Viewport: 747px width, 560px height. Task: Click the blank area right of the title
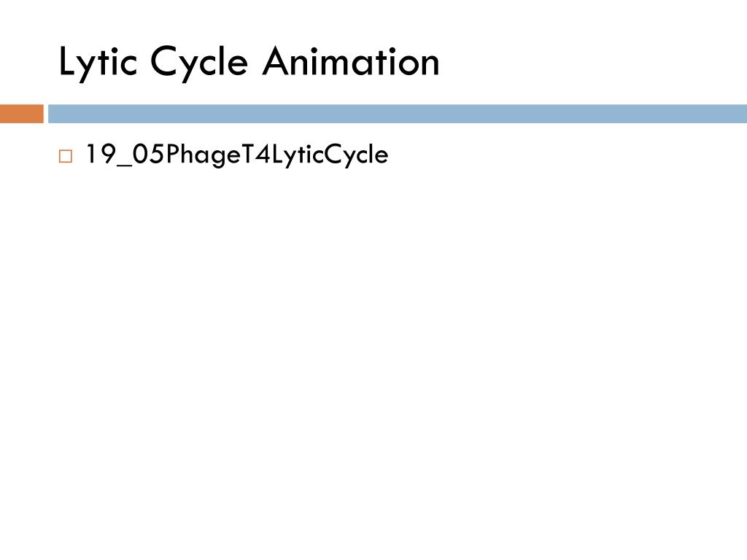pos(591,62)
